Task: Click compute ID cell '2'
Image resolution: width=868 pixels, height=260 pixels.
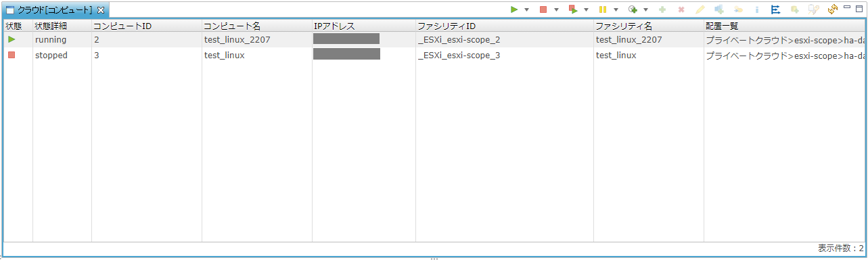Action: tap(147, 40)
